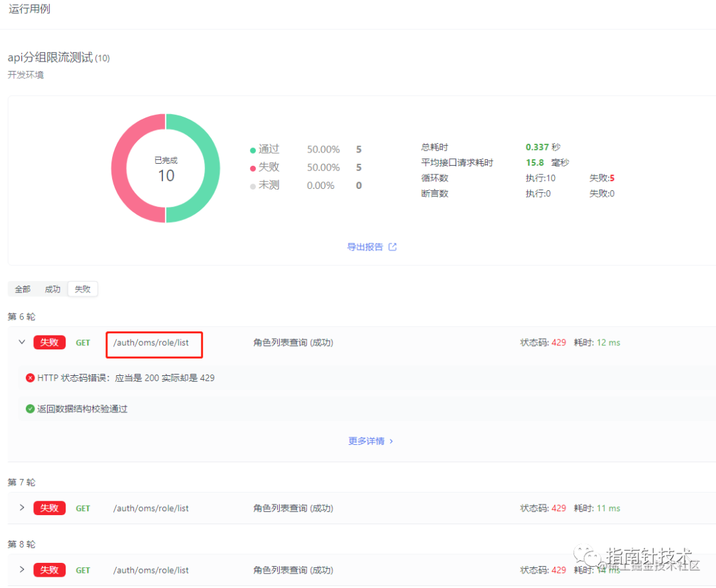716x588 pixels.
Task: Click the HTTP 状态码错误 message text
Action: (x=125, y=378)
